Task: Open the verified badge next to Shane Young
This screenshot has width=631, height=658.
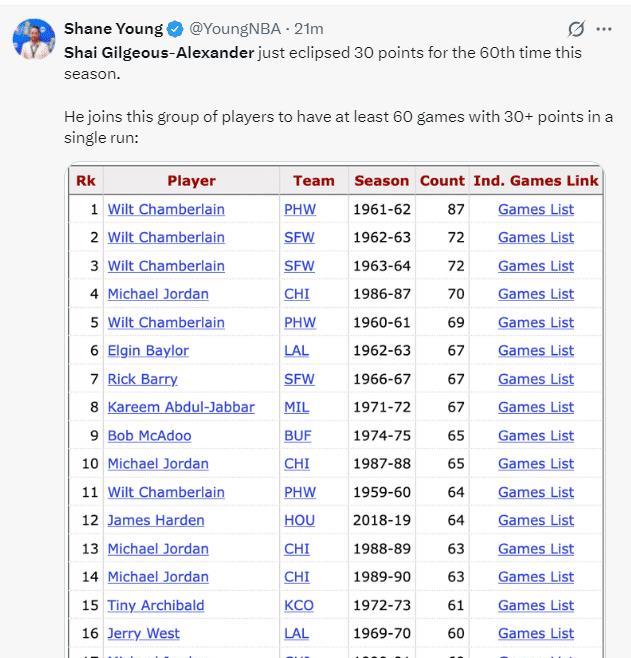Action: [x=175, y=29]
